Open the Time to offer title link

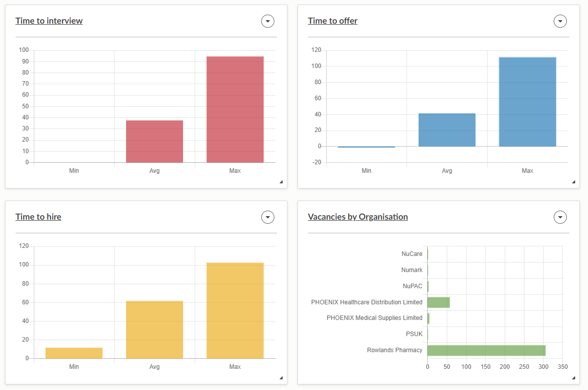coord(332,21)
